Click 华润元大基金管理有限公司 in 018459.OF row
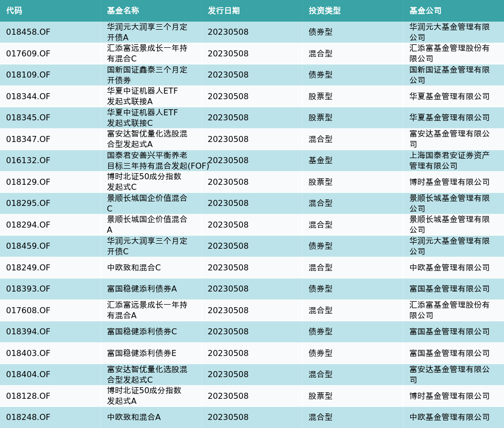This screenshot has width=504, height=428. pos(450,246)
